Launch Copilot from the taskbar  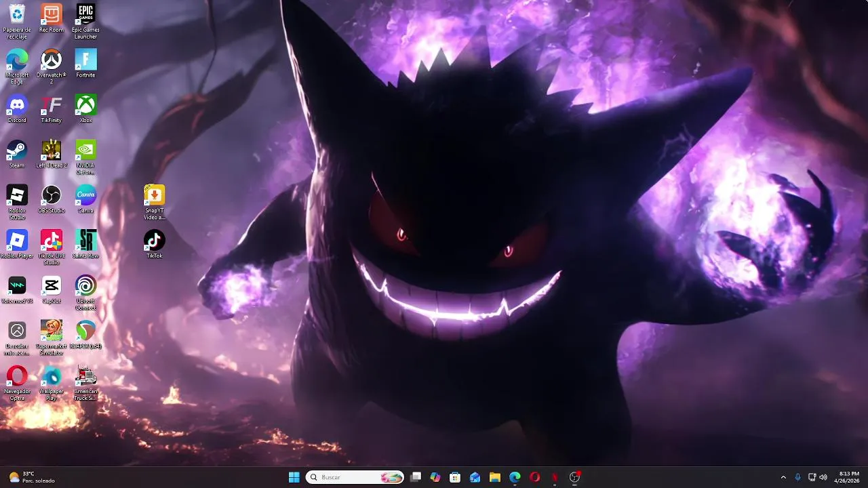(435, 477)
